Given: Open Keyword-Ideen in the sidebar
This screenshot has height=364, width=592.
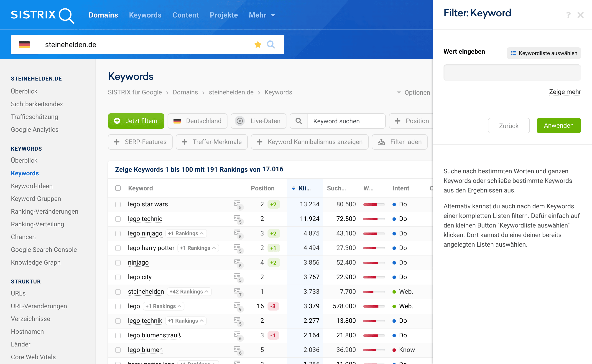Looking at the screenshot, I should pyautogui.click(x=32, y=186).
